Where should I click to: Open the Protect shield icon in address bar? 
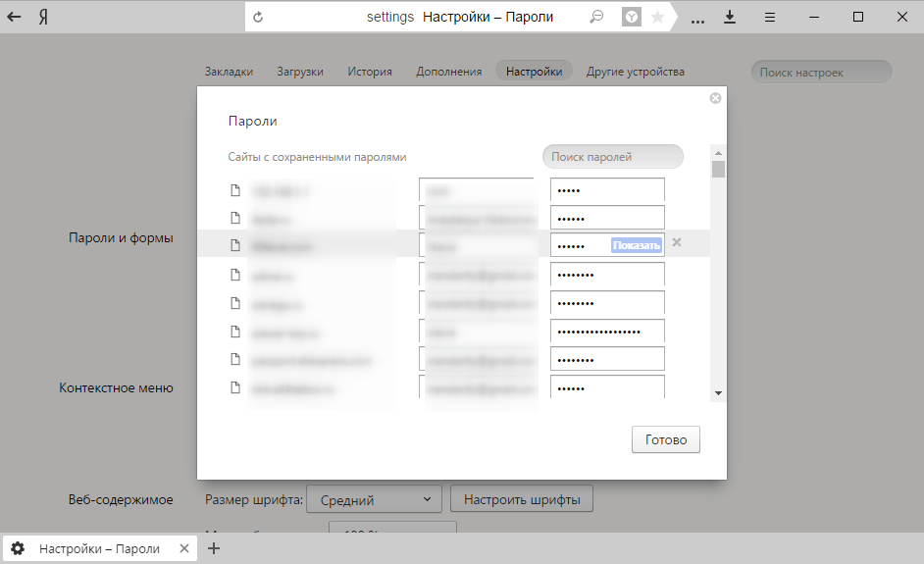[x=631, y=17]
